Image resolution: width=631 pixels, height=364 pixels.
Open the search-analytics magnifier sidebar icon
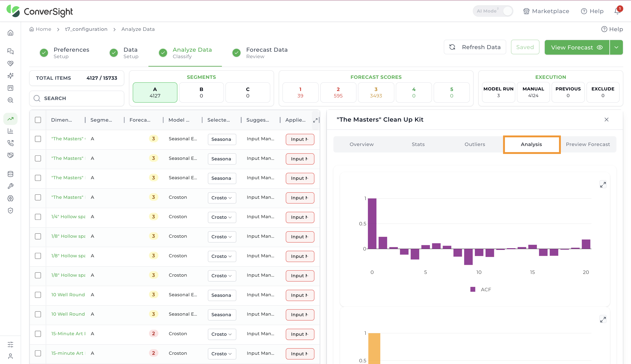pos(11,100)
